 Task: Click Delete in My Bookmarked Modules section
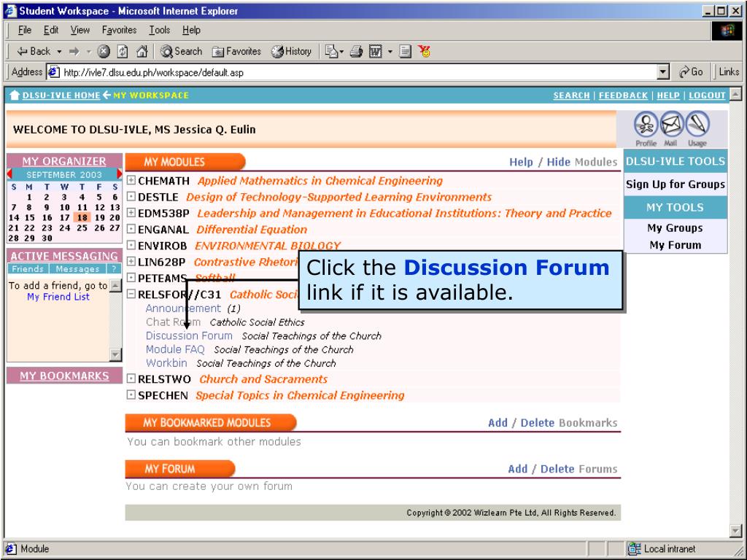click(538, 423)
